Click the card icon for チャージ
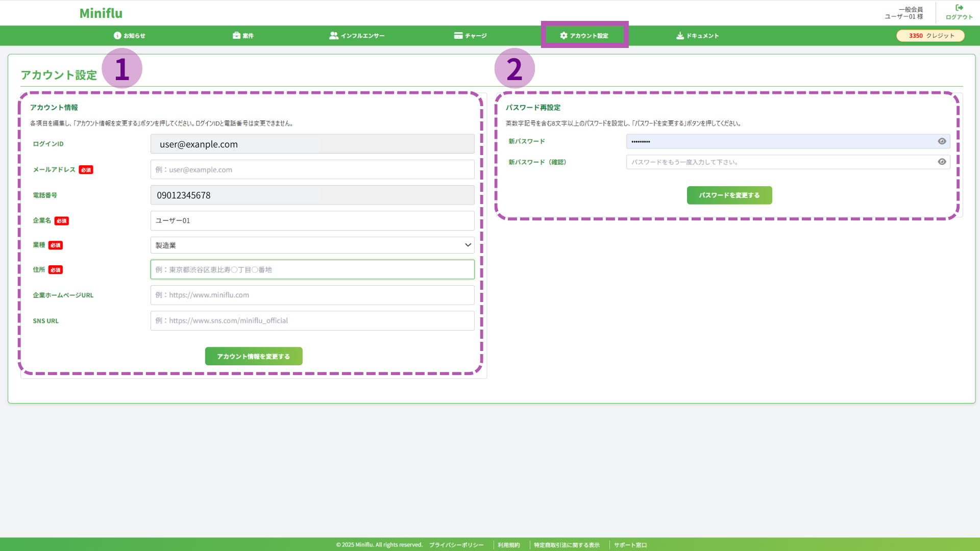The height and width of the screenshot is (551, 980). click(x=458, y=36)
